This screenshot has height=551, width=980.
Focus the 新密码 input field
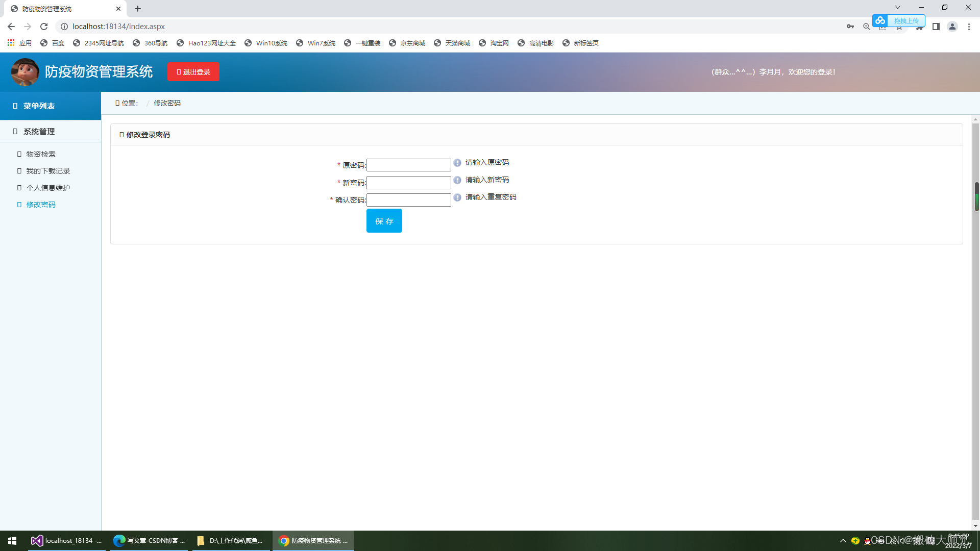tap(408, 183)
